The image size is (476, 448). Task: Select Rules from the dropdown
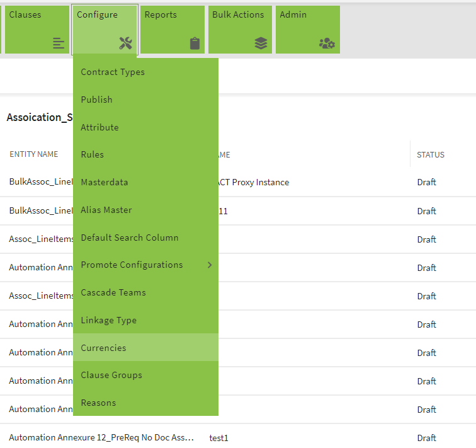tap(92, 154)
